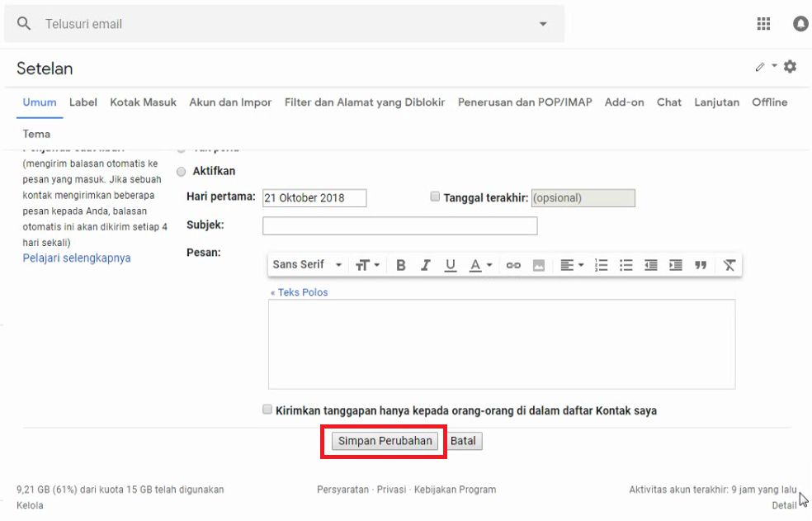Switch to the Label tab
This screenshot has width=812, height=521.
click(83, 102)
